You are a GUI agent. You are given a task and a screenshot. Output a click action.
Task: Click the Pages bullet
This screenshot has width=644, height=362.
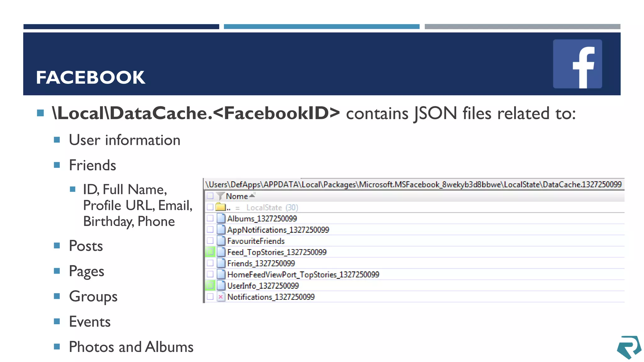tap(86, 271)
